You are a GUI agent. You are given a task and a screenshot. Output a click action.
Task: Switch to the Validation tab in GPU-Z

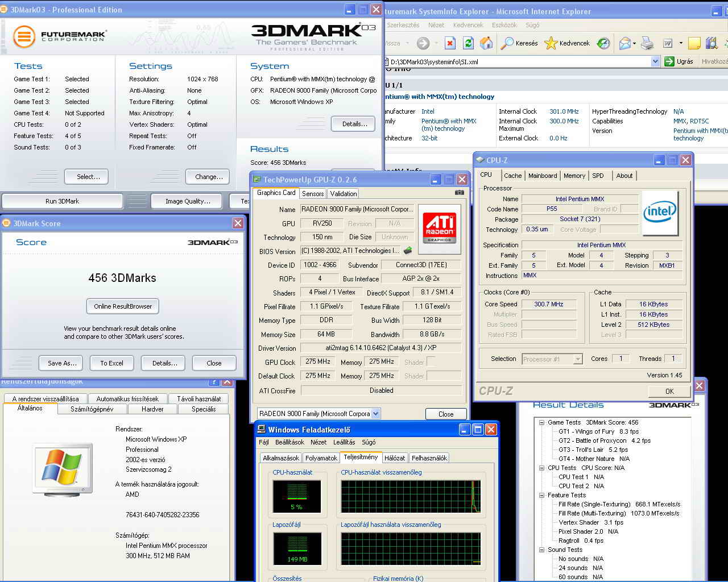click(344, 194)
